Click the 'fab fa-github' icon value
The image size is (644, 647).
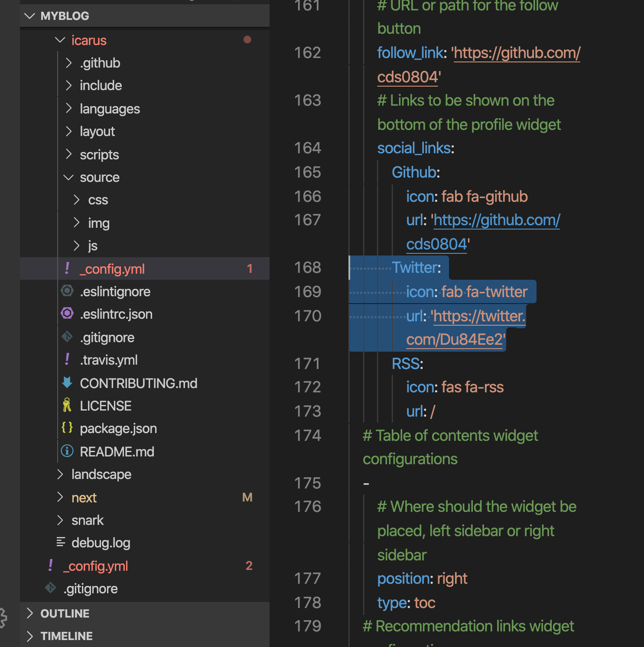click(485, 197)
